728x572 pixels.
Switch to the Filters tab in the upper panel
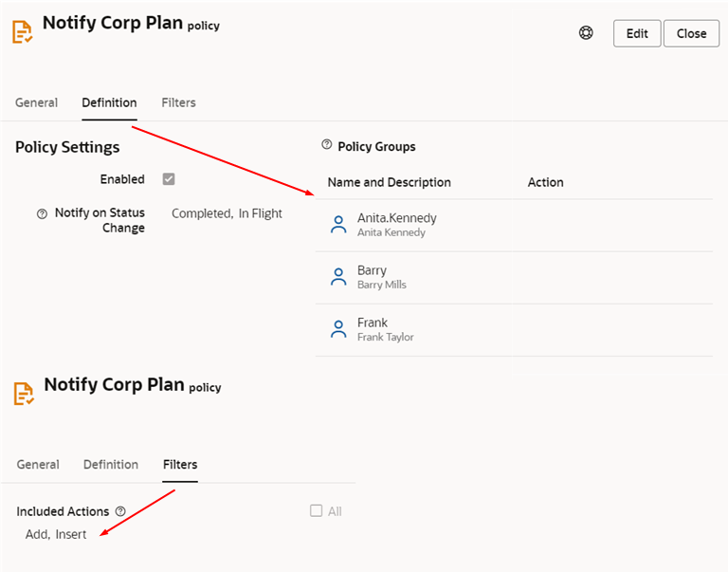[178, 102]
